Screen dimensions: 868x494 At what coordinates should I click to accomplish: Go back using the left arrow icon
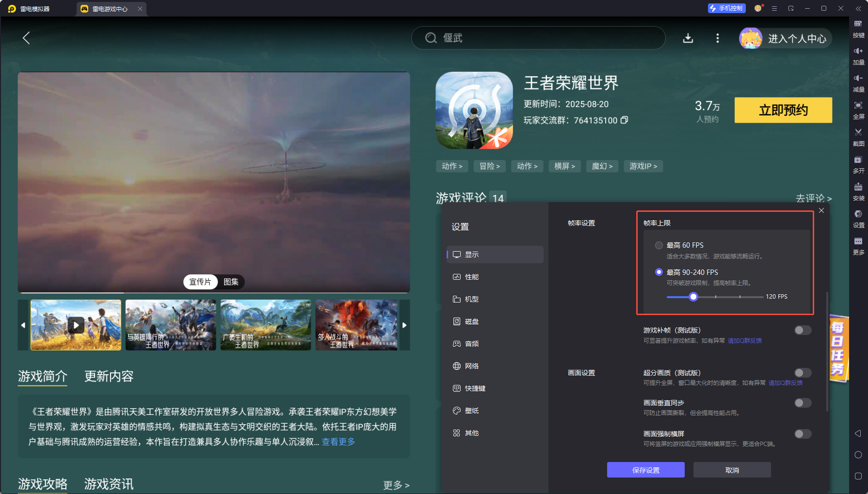coord(27,38)
